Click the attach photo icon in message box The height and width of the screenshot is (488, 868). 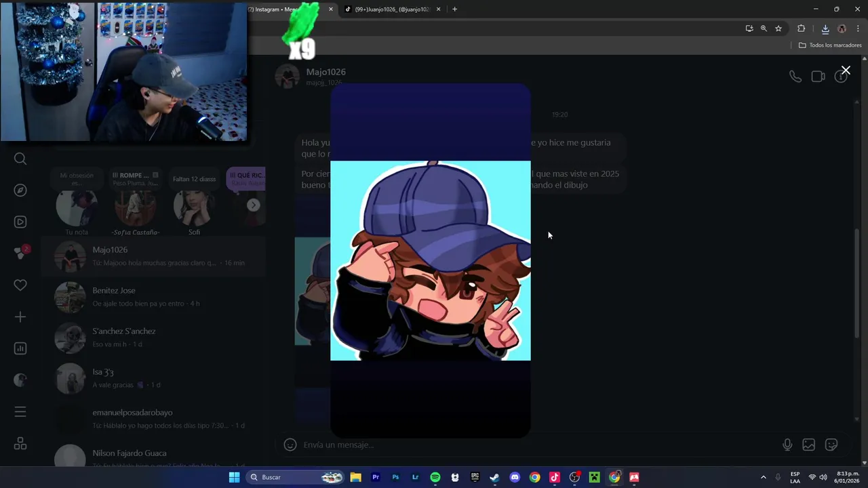pyautogui.click(x=808, y=445)
